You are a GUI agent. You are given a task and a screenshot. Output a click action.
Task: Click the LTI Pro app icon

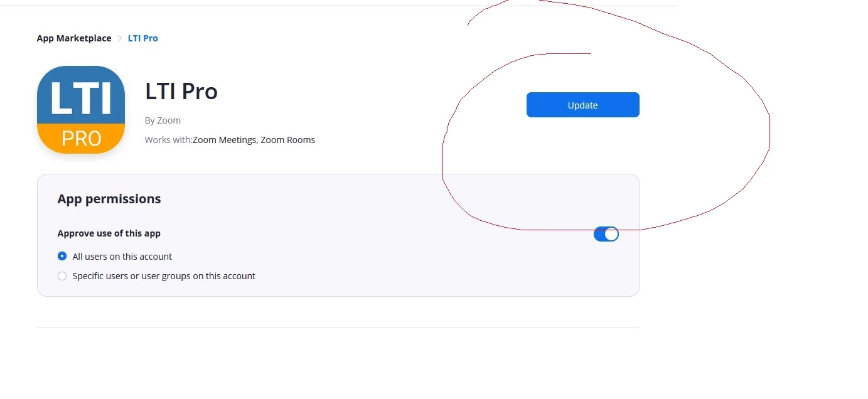pos(81,110)
